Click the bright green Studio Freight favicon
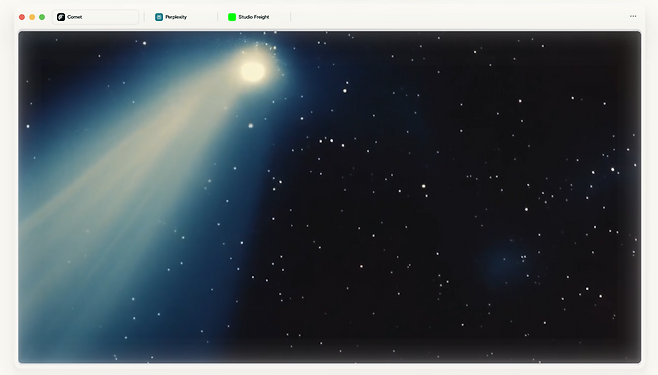 (232, 17)
